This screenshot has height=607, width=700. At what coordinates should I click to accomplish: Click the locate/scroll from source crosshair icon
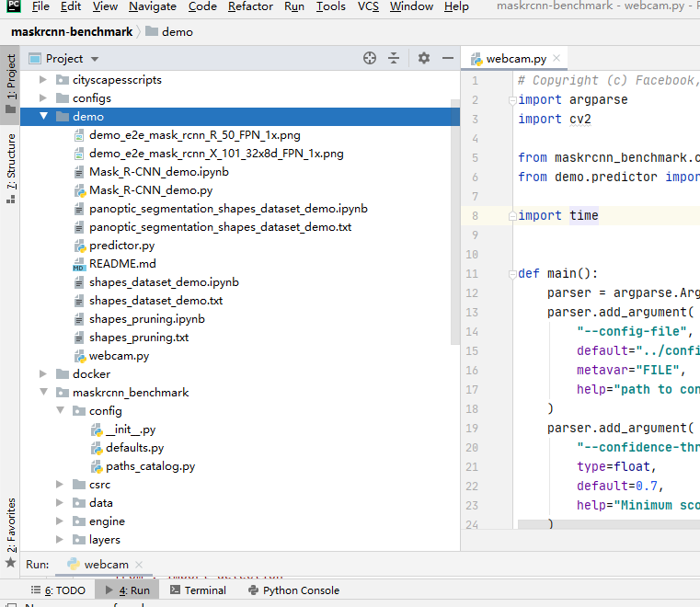coord(370,58)
